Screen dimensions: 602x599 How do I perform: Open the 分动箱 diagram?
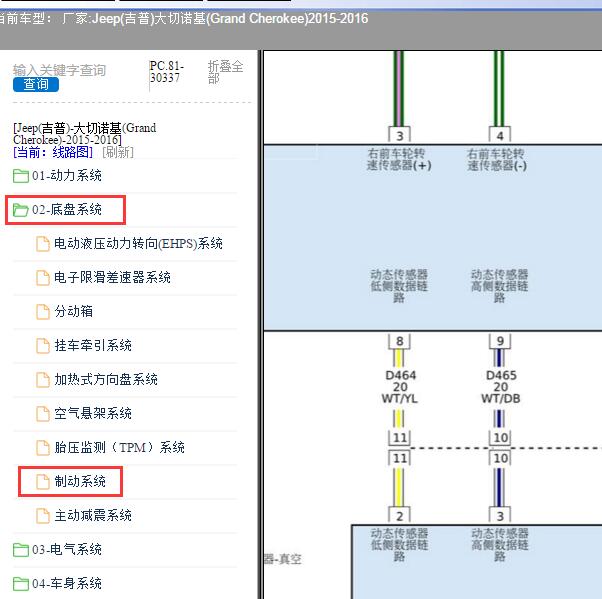[x=73, y=311]
